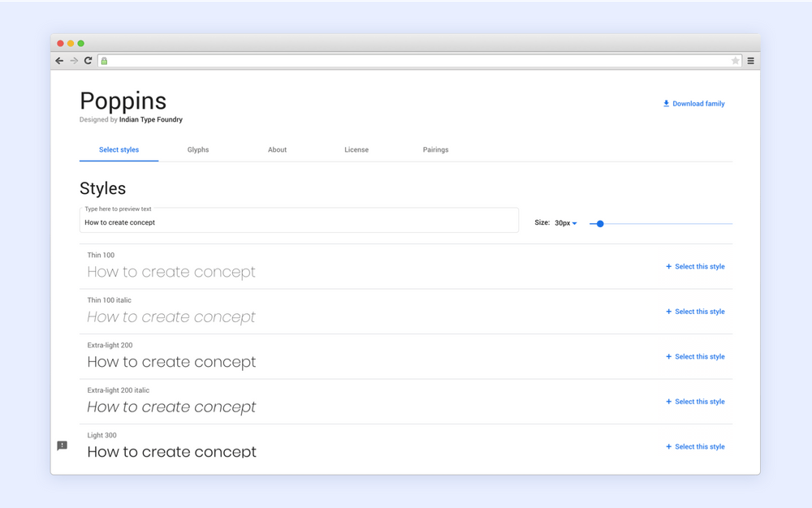This screenshot has width=812, height=508.
Task: Switch to the Select styles tab
Action: point(119,149)
